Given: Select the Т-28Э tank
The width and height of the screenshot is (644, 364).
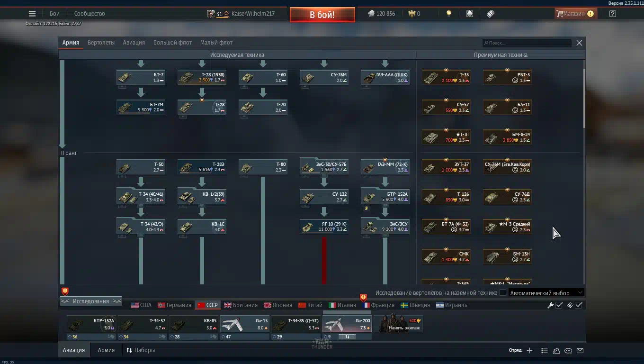Looking at the screenshot, I should (x=202, y=167).
